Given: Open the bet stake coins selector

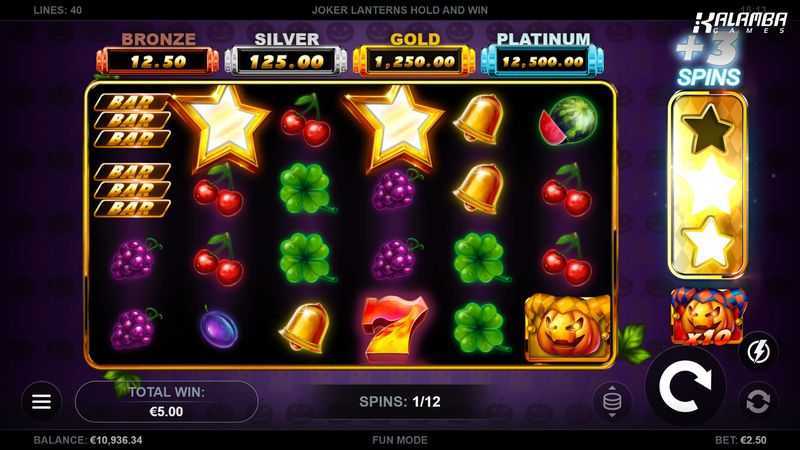Looking at the screenshot, I should pyautogui.click(x=612, y=402).
